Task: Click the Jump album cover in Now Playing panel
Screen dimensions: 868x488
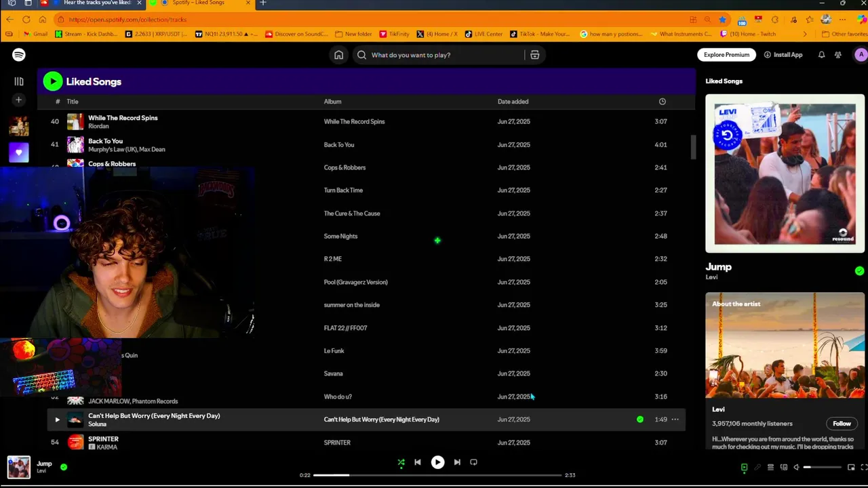Action: (785, 174)
